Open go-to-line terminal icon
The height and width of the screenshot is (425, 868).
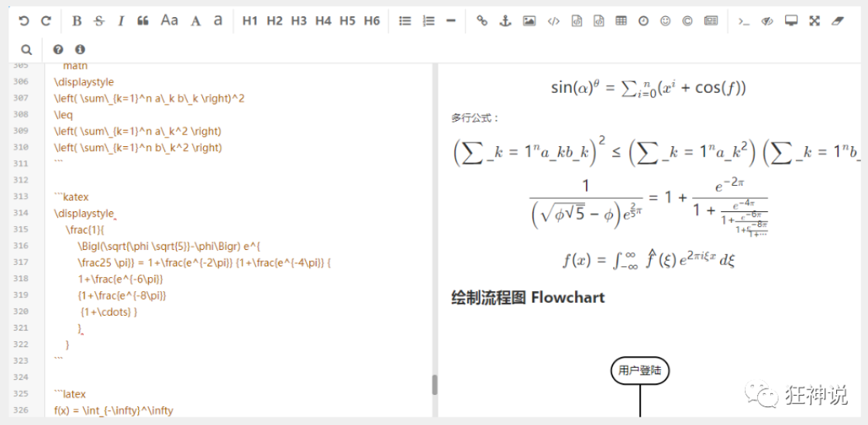[744, 21]
